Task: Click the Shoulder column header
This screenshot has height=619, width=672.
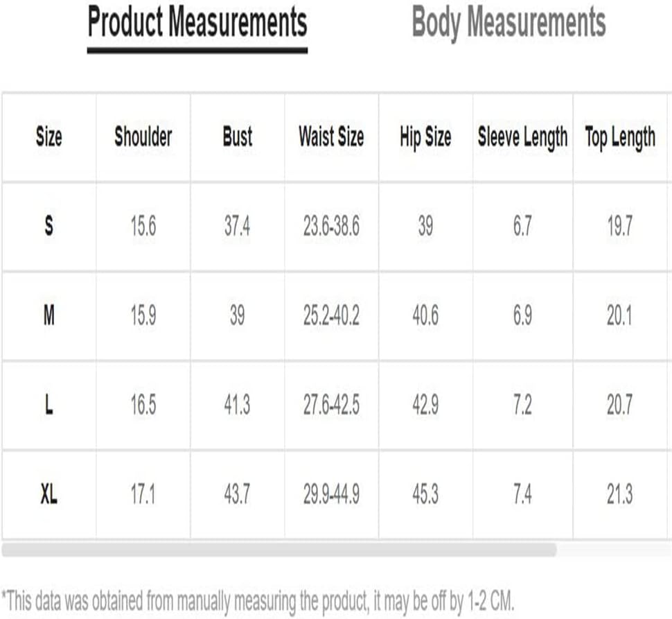Action: pos(143,137)
